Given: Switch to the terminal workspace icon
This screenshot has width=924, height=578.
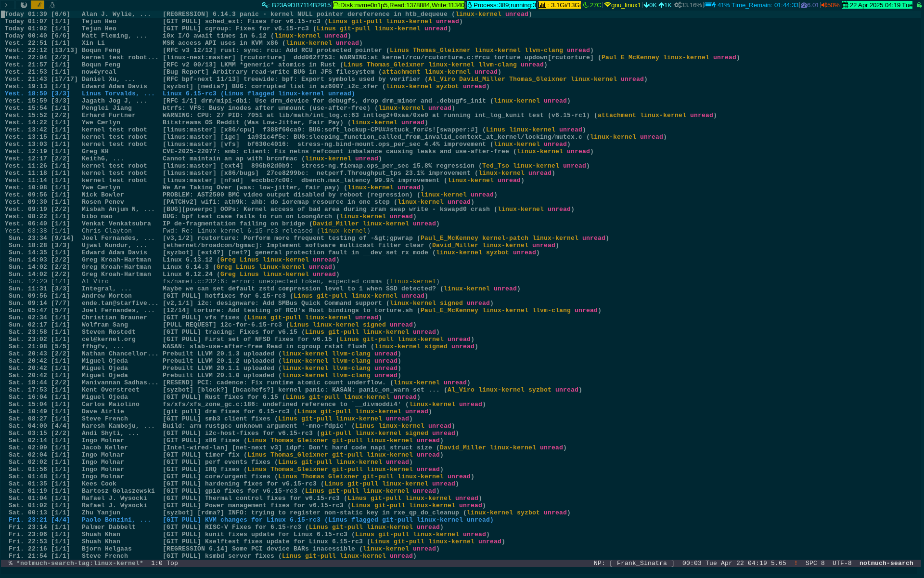Looking at the screenshot, I should coord(8,5).
